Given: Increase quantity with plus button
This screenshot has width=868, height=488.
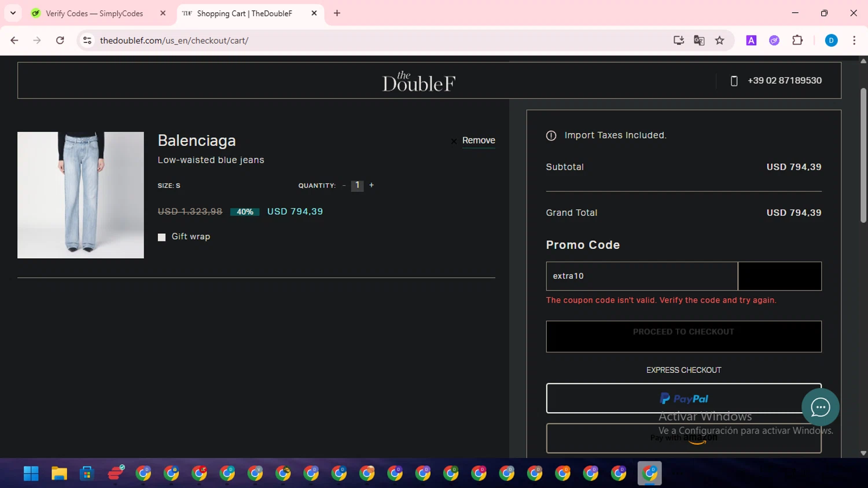Looking at the screenshot, I should point(372,185).
